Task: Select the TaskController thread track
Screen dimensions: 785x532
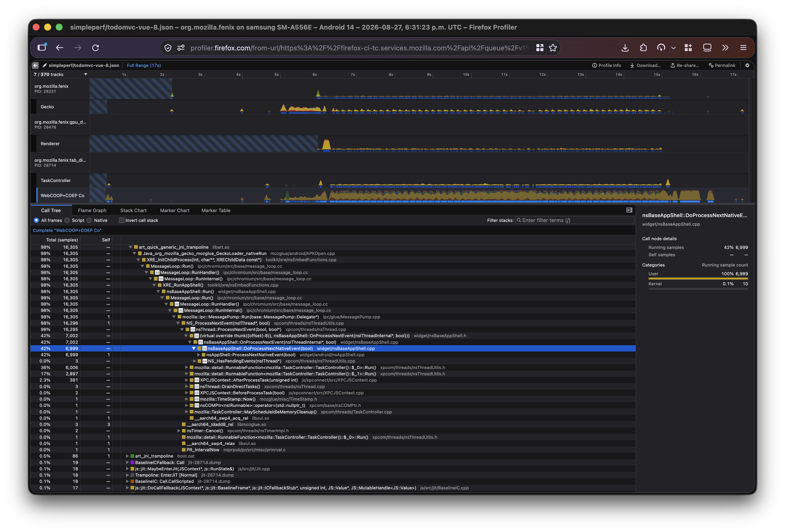Action: pos(56,181)
